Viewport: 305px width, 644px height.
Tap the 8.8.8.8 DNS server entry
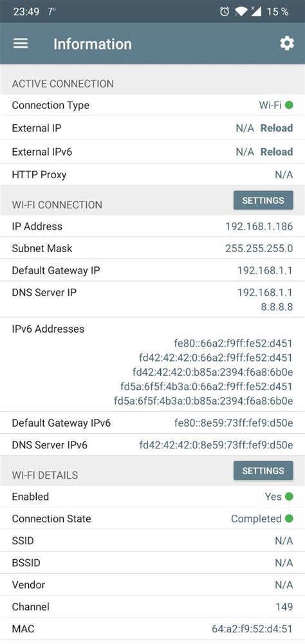click(x=277, y=307)
